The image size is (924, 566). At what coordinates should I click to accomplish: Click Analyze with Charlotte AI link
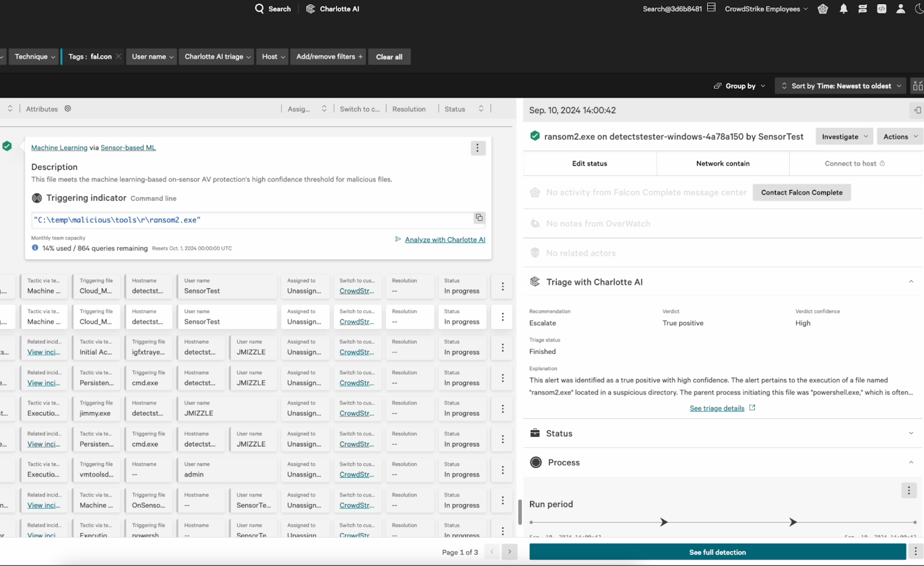[x=445, y=240]
